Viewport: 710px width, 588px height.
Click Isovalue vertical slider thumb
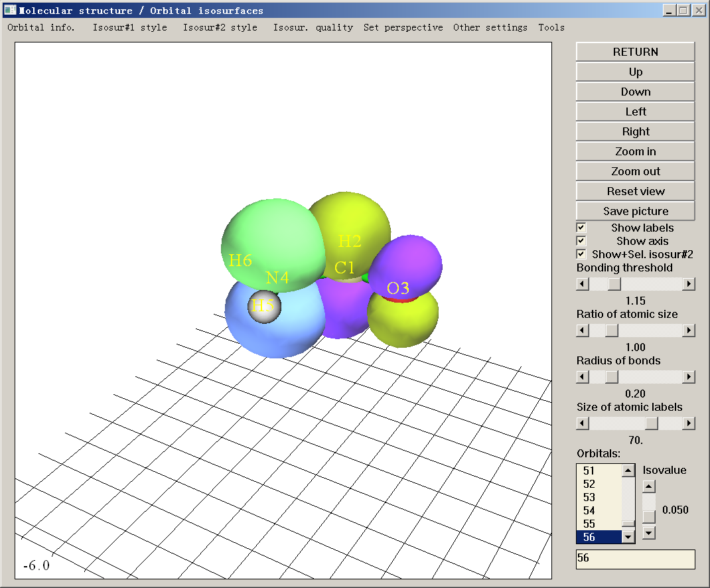tap(649, 517)
